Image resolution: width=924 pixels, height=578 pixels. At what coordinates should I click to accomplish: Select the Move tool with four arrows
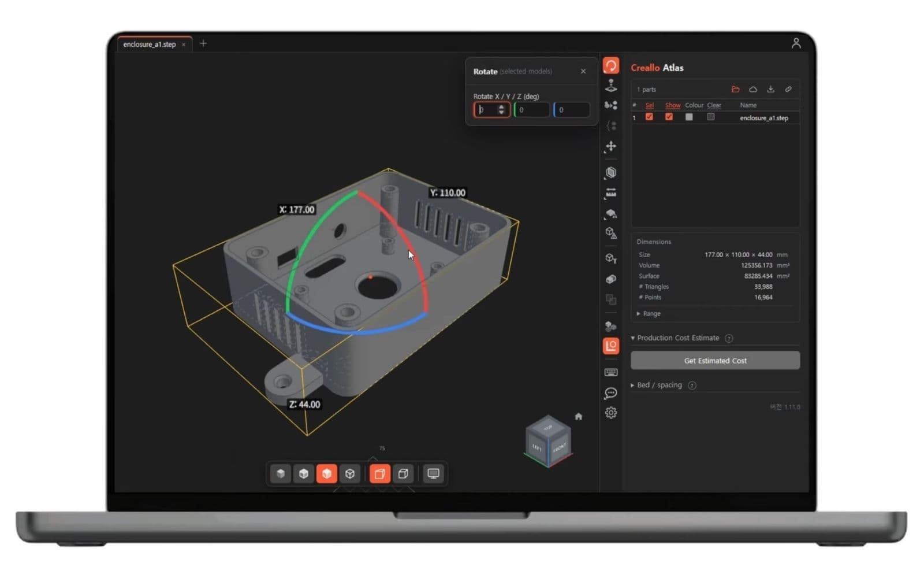coord(610,146)
